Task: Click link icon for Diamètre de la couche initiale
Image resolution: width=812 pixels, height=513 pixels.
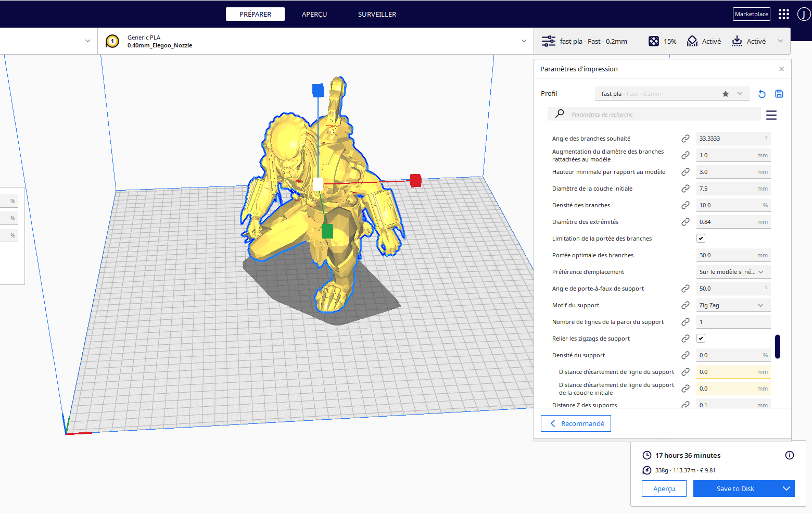Action: tap(686, 189)
